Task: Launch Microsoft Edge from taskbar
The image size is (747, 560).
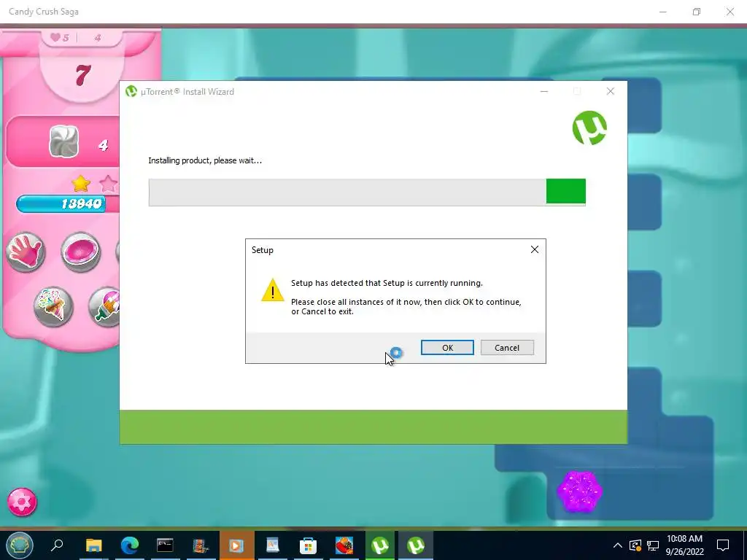Action: tap(130, 545)
